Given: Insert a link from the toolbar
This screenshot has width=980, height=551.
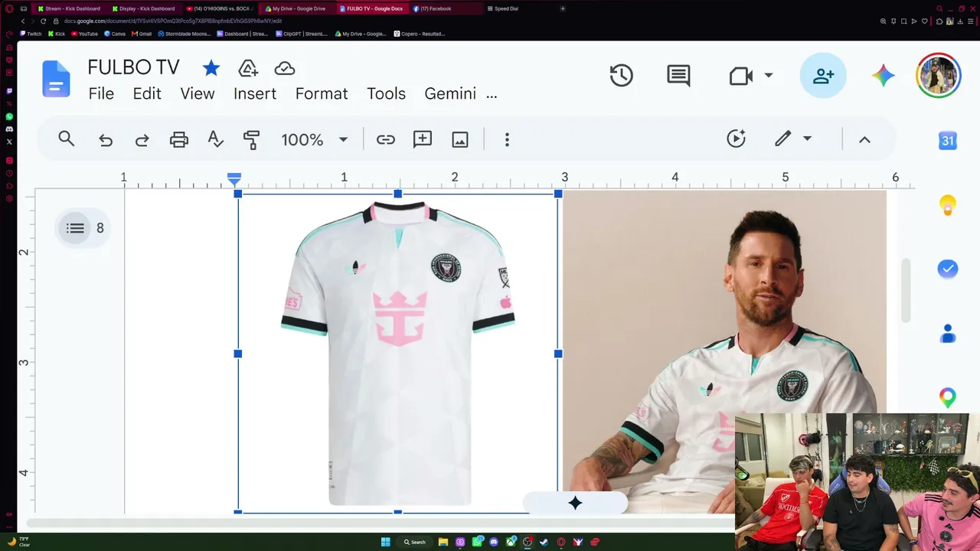Looking at the screenshot, I should (x=386, y=139).
